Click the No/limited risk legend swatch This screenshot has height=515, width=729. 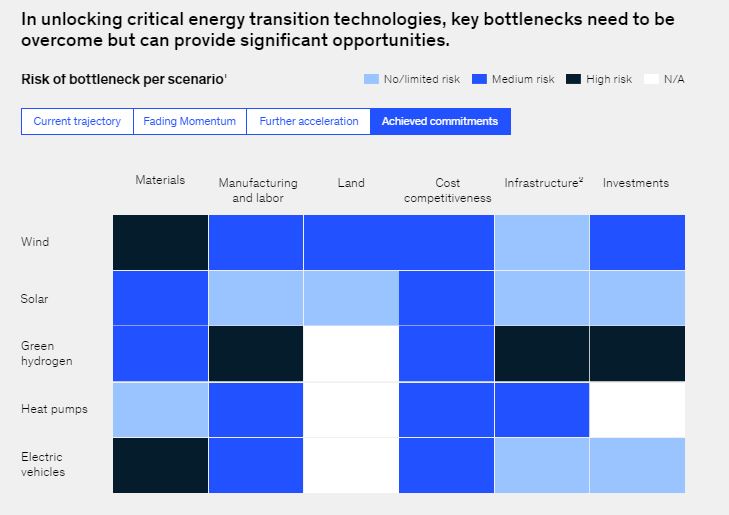coord(370,79)
